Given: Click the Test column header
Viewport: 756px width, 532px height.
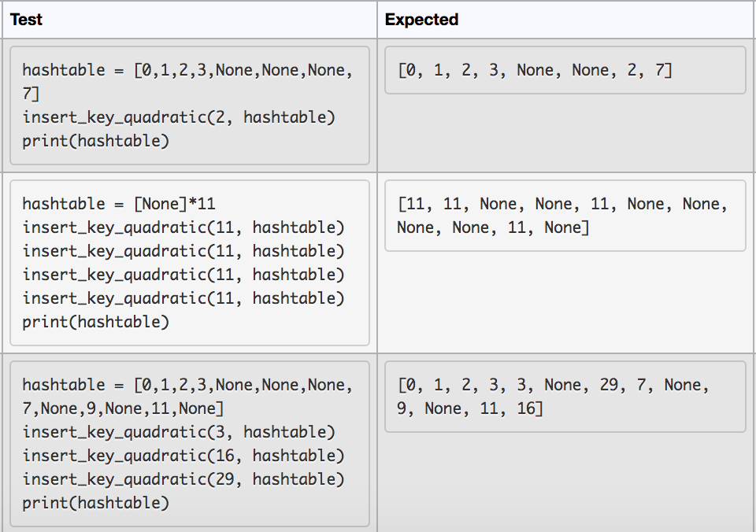Looking at the screenshot, I should click(x=26, y=20).
